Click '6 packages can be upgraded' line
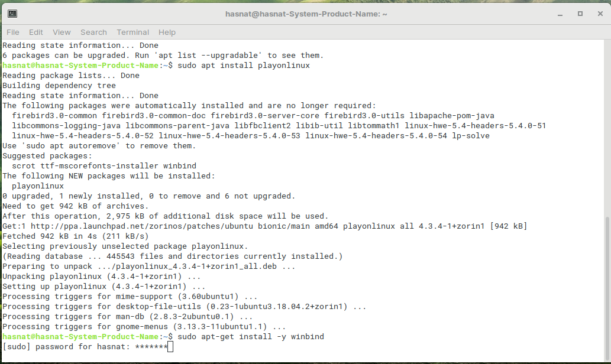This screenshot has width=611, height=364. [x=163, y=56]
